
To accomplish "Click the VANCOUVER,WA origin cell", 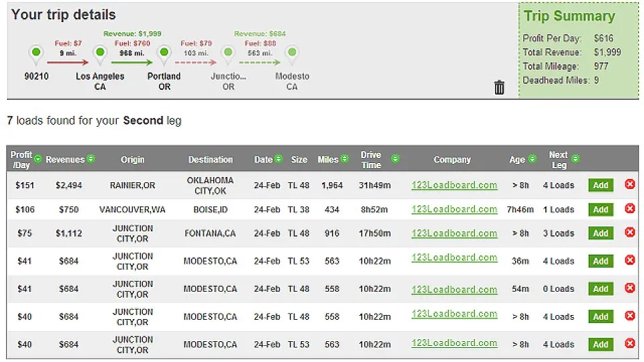I will (132, 210).
